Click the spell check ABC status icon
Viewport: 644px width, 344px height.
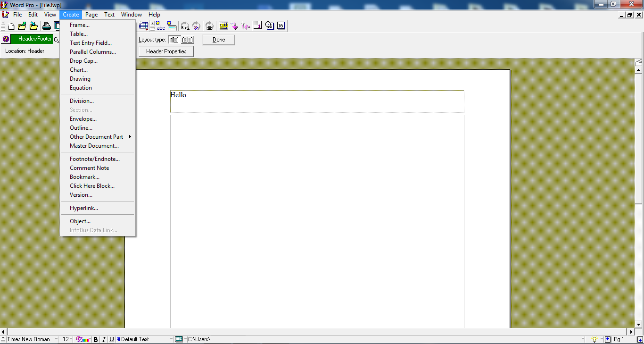pos(179,339)
